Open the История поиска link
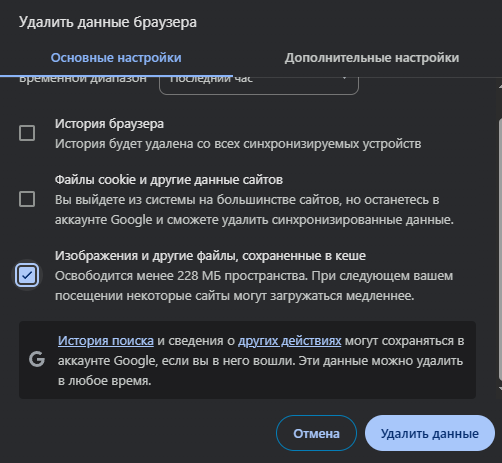 106,341
